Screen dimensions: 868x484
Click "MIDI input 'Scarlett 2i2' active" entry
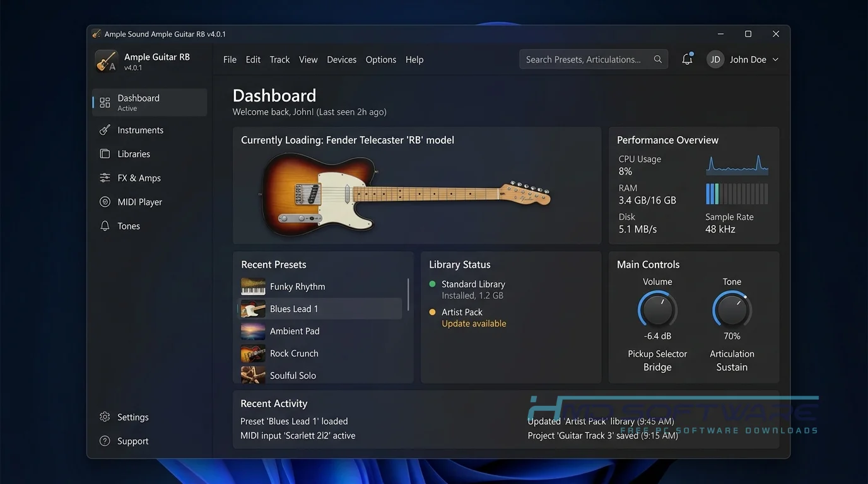tap(298, 435)
